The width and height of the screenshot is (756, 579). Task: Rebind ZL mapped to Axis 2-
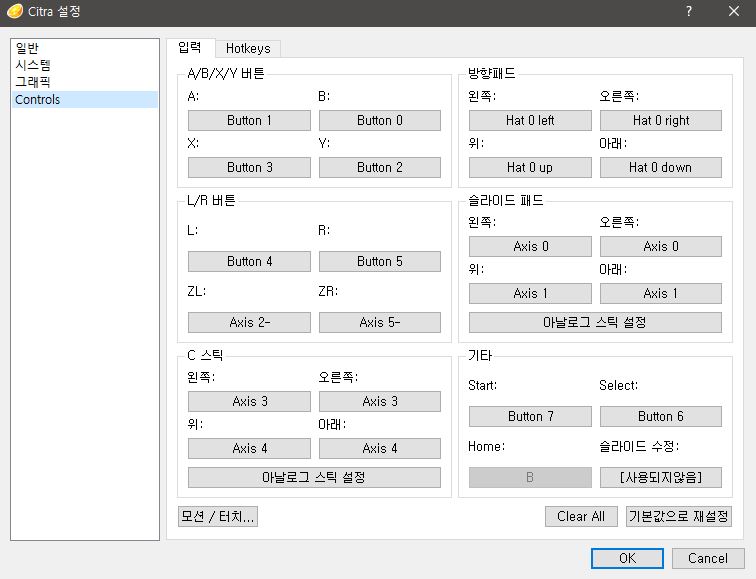tap(249, 323)
